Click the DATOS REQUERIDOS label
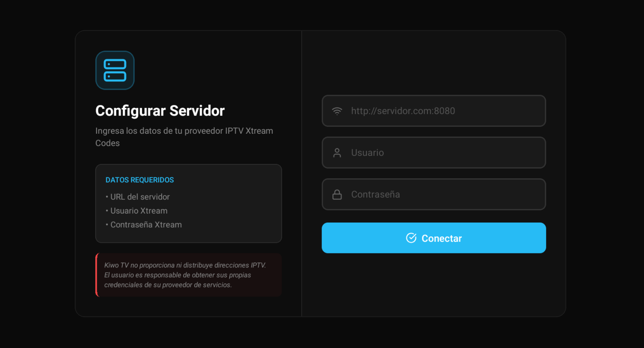Screen dimensions: 644x348 pyautogui.click(x=139, y=180)
